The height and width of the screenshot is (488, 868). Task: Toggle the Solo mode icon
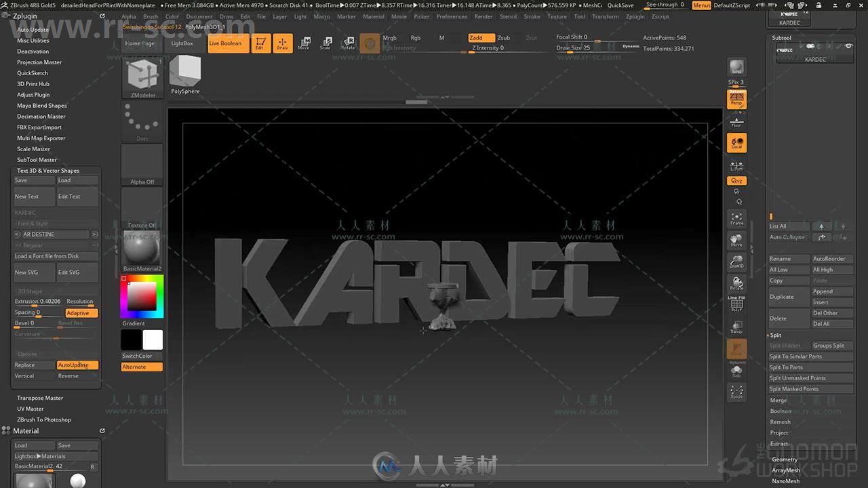[x=736, y=371]
